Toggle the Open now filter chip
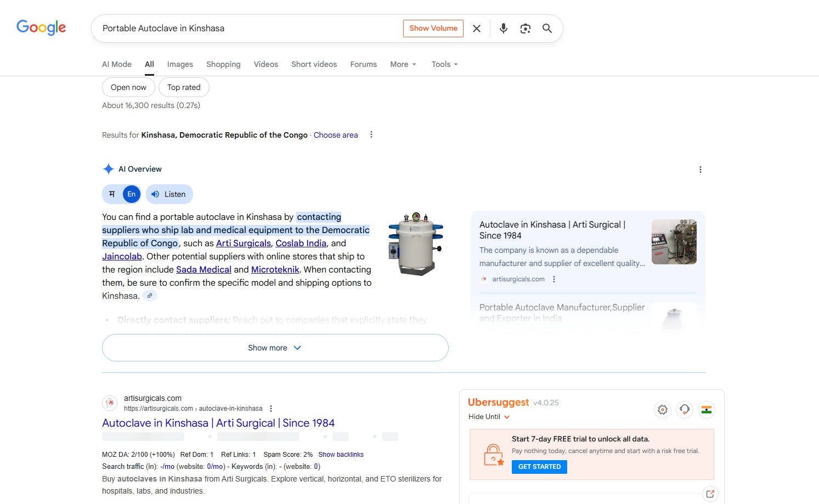Screen dimensions: 819x504 128,87
